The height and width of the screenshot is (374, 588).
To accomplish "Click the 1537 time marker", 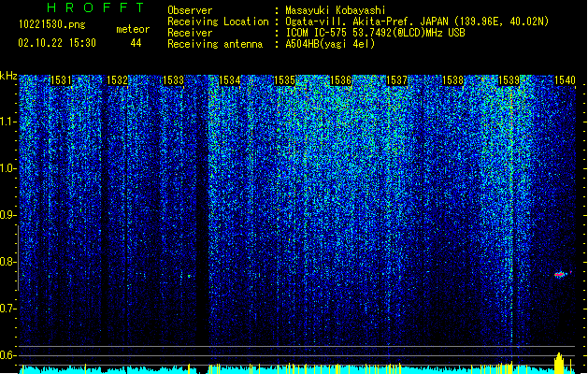I will pyautogui.click(x=396, y=80).
